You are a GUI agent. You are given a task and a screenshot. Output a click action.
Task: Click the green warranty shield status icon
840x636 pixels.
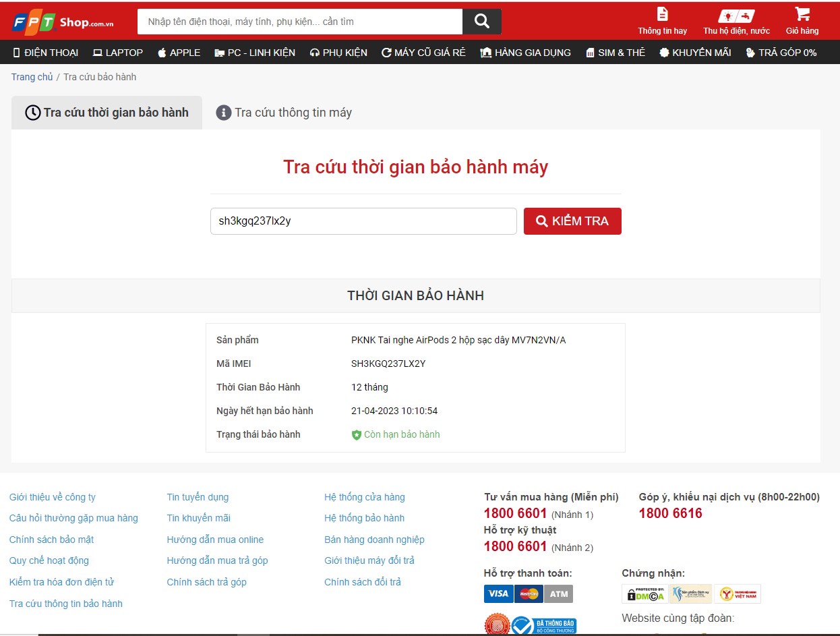357,435
